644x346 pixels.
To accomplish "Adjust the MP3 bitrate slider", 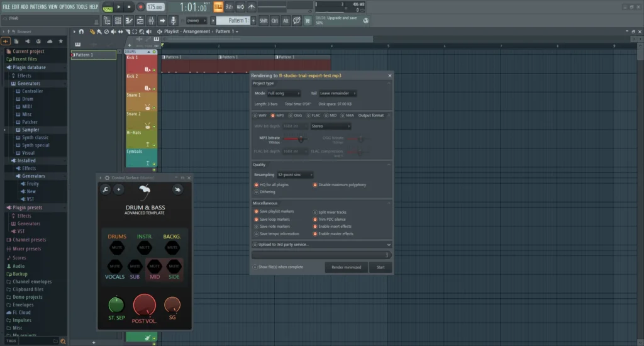I will [295, 139].
